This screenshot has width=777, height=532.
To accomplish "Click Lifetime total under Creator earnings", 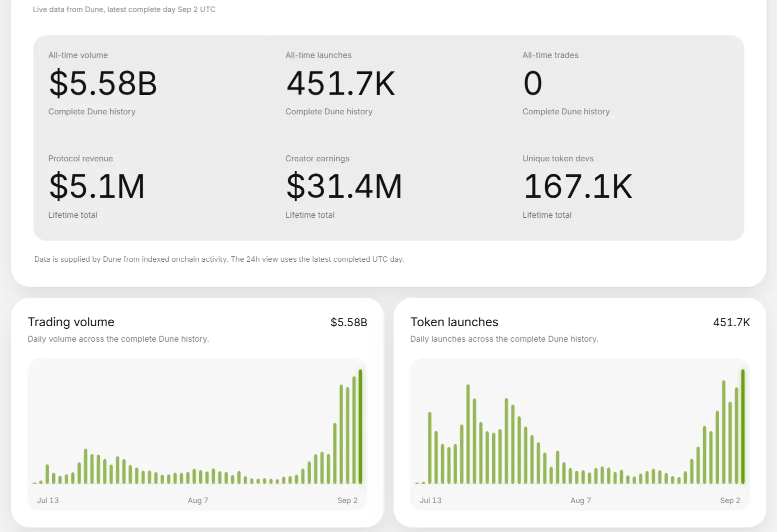I will coord(310,215).
